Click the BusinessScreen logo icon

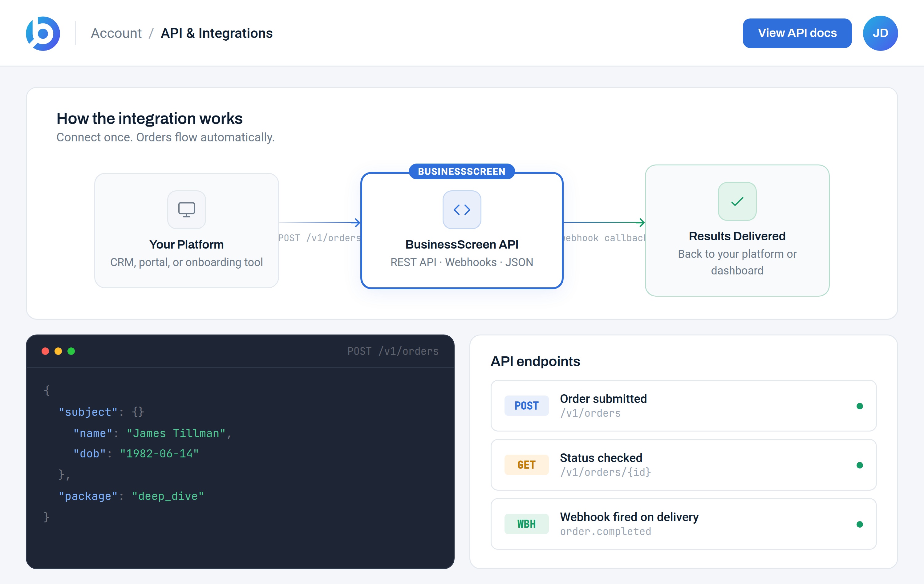[x=43, y=33]
